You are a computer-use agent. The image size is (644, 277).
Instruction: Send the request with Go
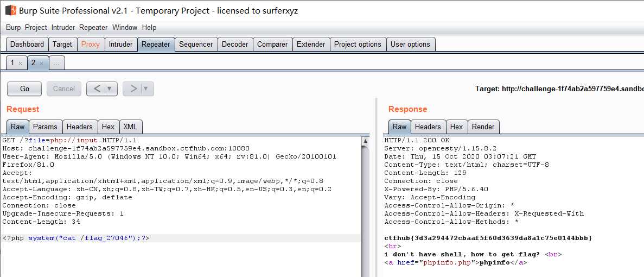24,89
